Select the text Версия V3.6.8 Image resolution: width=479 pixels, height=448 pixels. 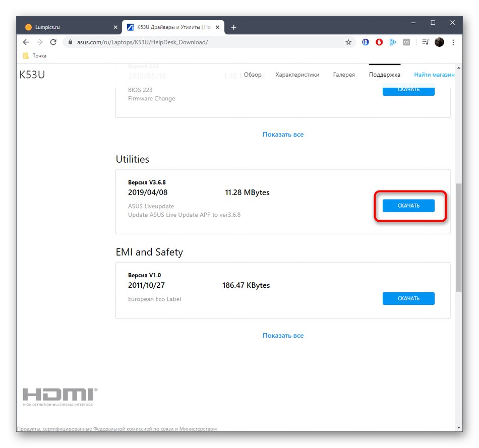click(x=147, y=182)
